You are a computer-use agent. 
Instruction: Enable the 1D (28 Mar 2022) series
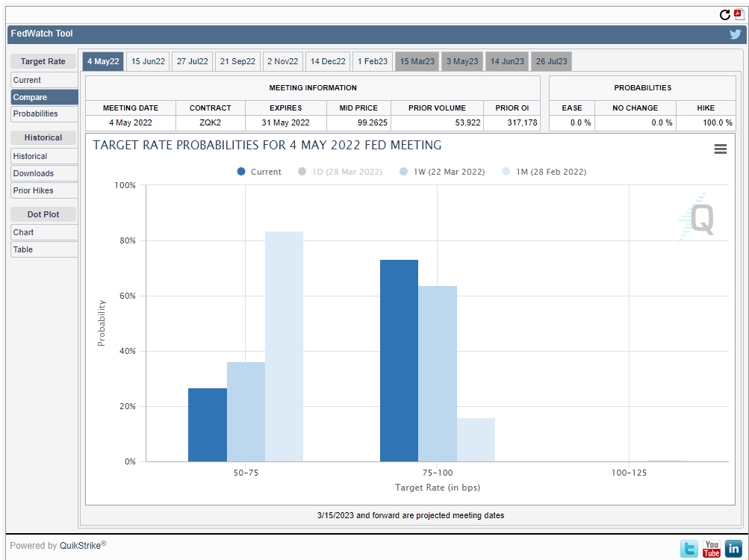[x=340, y=172]
